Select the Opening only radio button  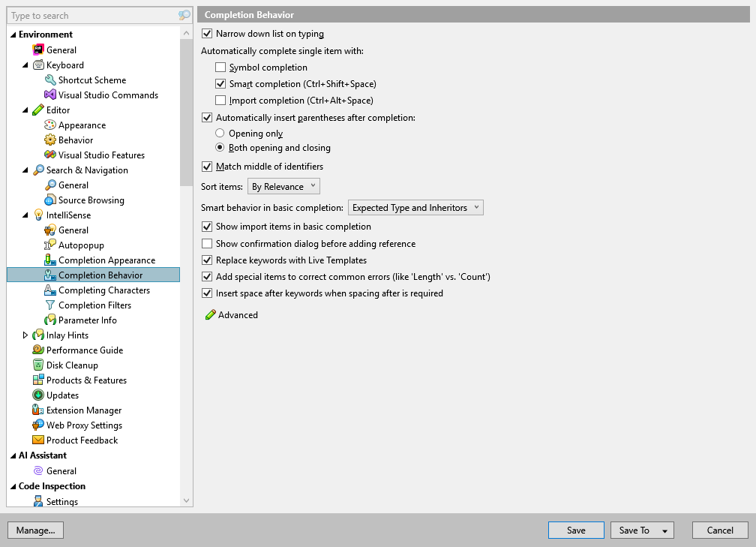click(220, 134)
